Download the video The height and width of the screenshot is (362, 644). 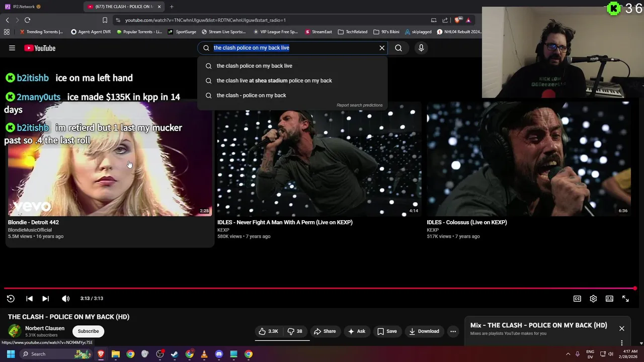(424, 331)
